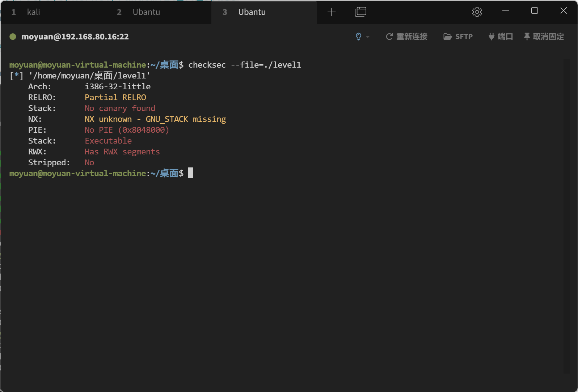Screen dimensions: 578x392
Task: Open the 端口 port forwarding option
Action: point(501,37)
